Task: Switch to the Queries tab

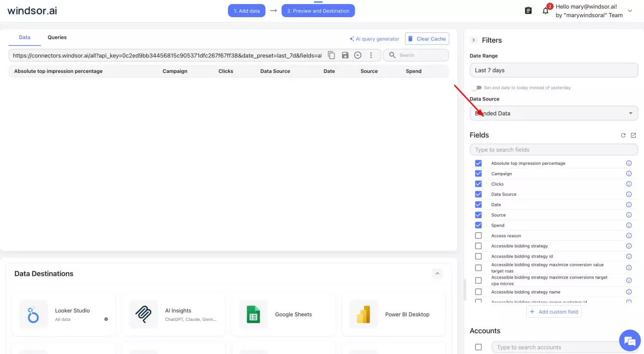Action: point(57,37)
